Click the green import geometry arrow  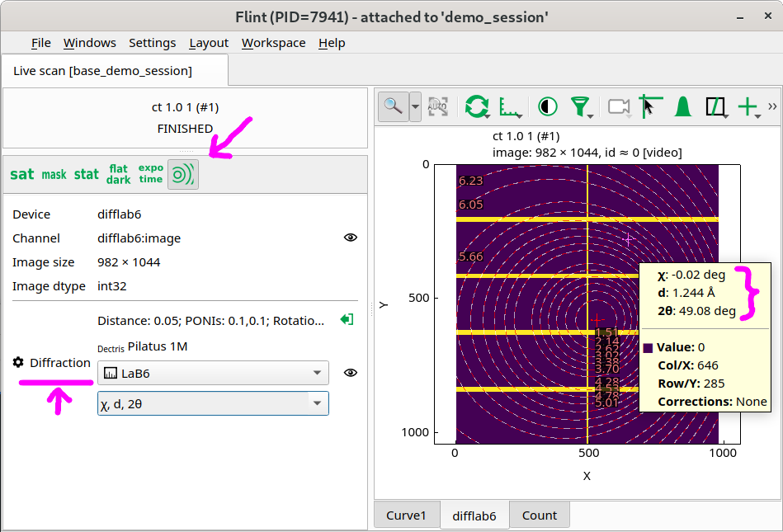click(x=347, y=319)
